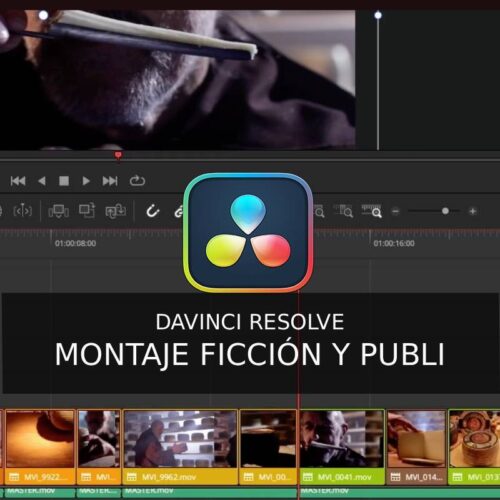Play the timeline in reverse
Viewport: 500px width, 500px height.
(x=42, y=181)
